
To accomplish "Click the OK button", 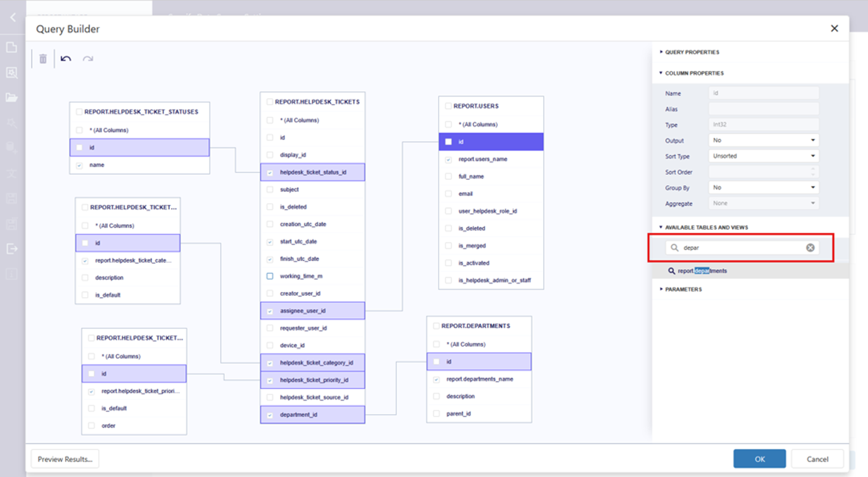I will point(759,459).
